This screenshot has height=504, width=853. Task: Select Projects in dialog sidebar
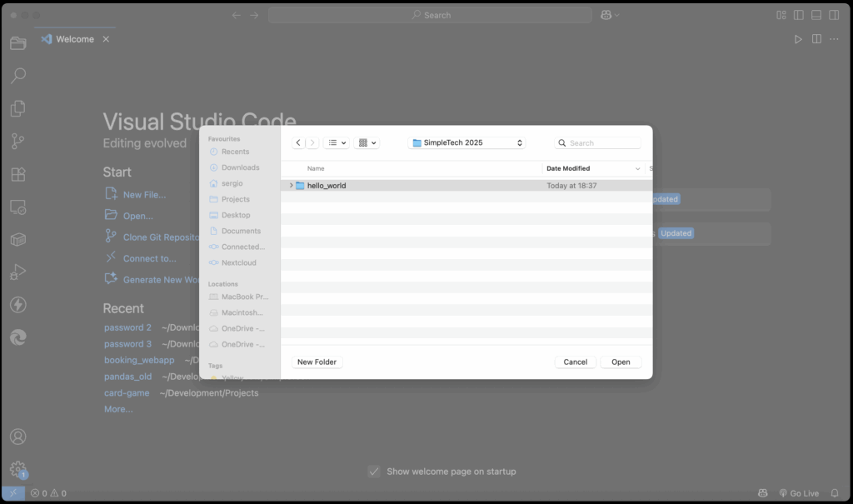pos(235,199)
